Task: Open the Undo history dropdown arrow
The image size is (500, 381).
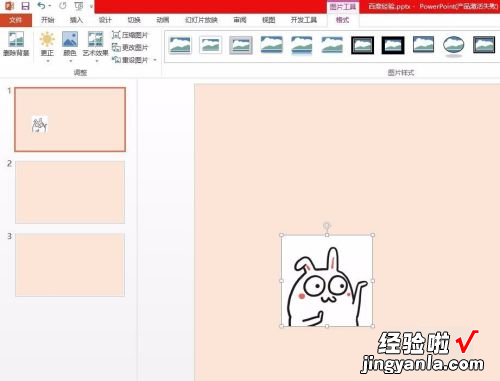Action: pyautogui.click(x=50, y=6)
